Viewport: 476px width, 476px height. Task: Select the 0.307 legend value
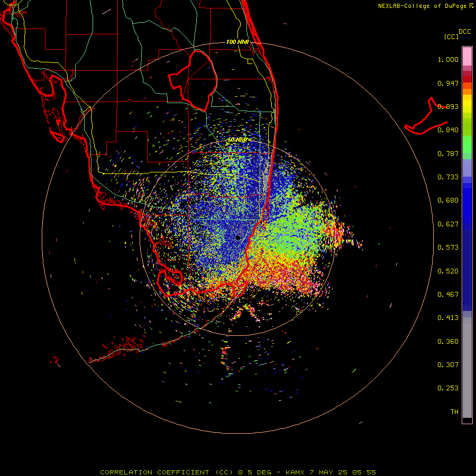[448, 365]
